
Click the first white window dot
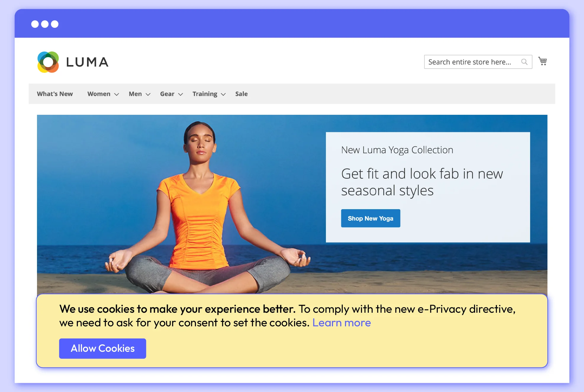pyautogui.click(x=35, y=24)
